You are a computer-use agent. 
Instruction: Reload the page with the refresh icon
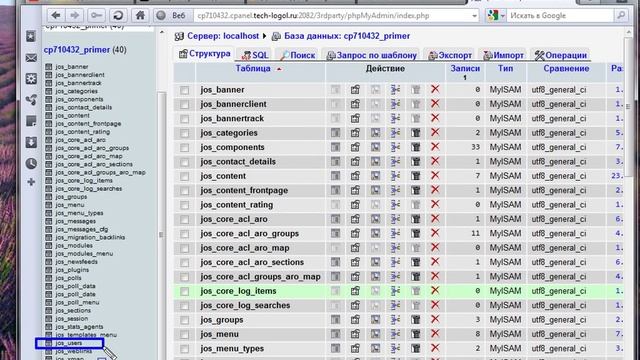pos(118,16)
